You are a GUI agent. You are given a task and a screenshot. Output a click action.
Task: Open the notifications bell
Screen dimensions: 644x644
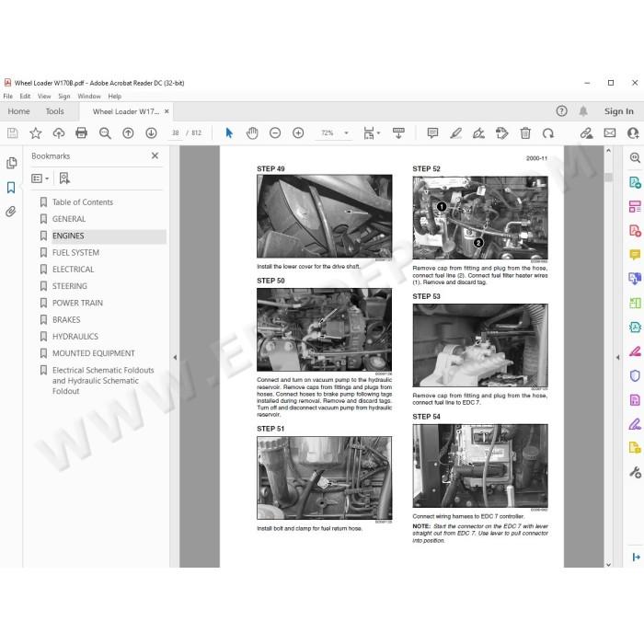[583, 111]
